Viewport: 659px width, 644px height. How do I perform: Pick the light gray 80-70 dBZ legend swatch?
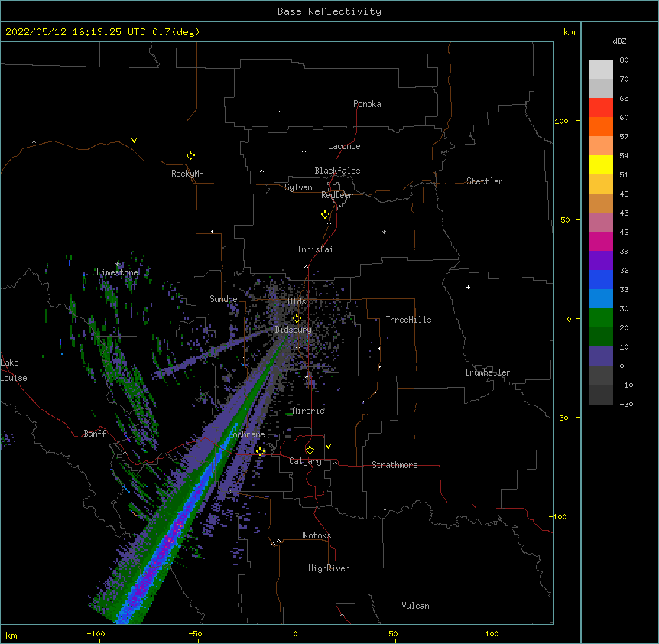pyautogui.click(x=601, y=70)
